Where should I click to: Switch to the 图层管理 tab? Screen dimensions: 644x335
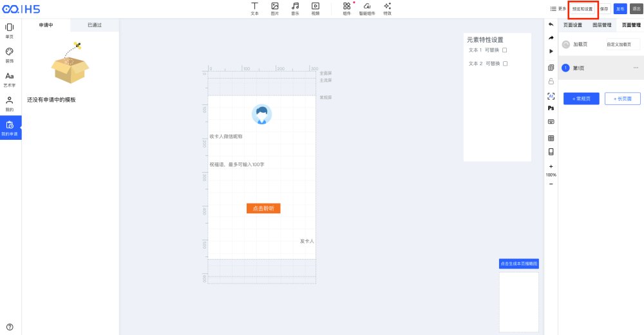601,25
